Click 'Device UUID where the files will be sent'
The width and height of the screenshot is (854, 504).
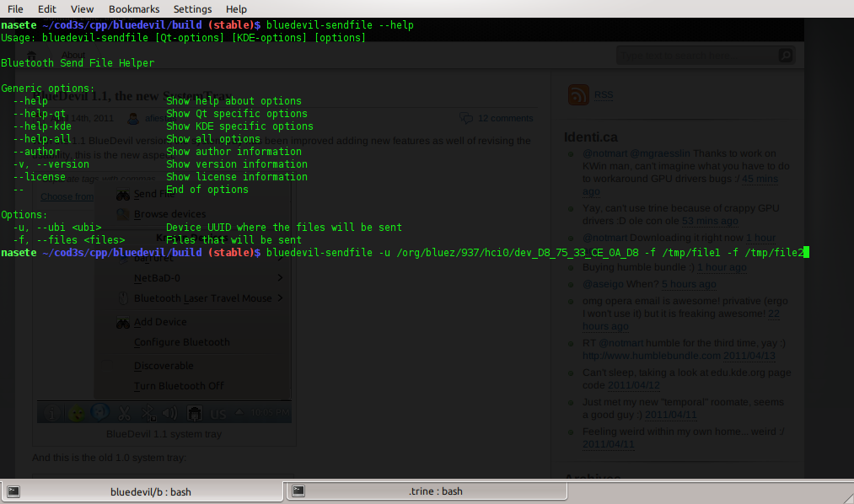pos(284,228)
